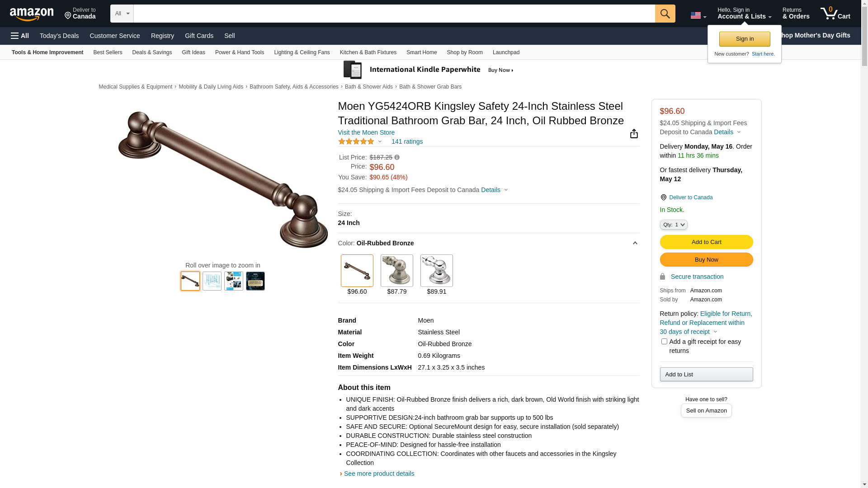Select the second product thumbnail image
This screenshot has height=488, width=868.
[212, 281]
